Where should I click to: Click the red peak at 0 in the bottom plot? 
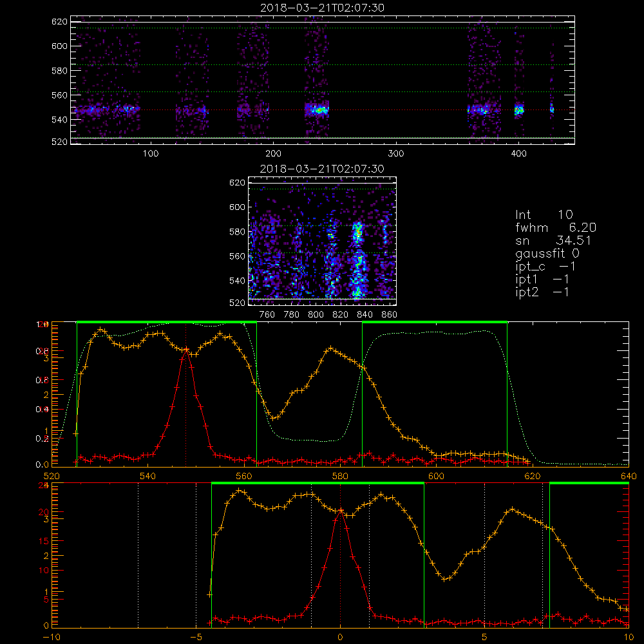340,511
